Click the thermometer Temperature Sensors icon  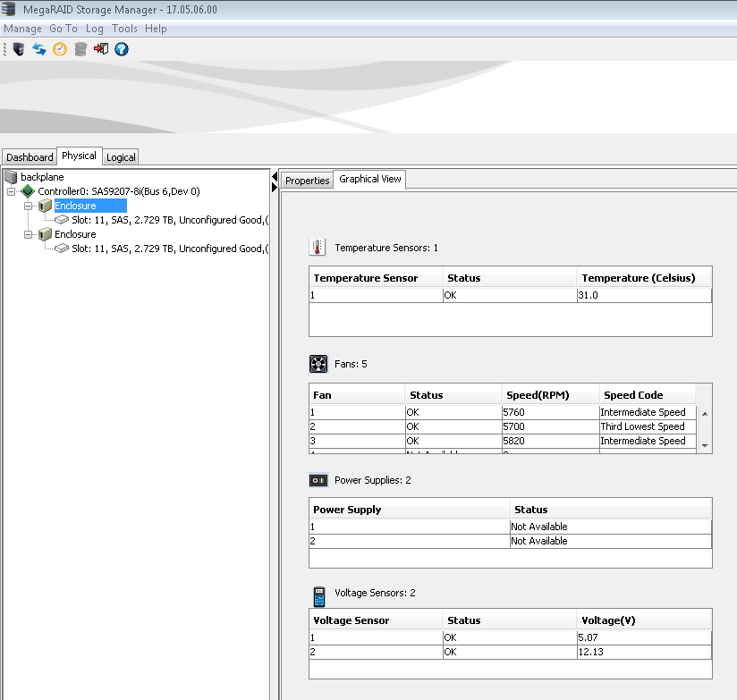[318, 247]
